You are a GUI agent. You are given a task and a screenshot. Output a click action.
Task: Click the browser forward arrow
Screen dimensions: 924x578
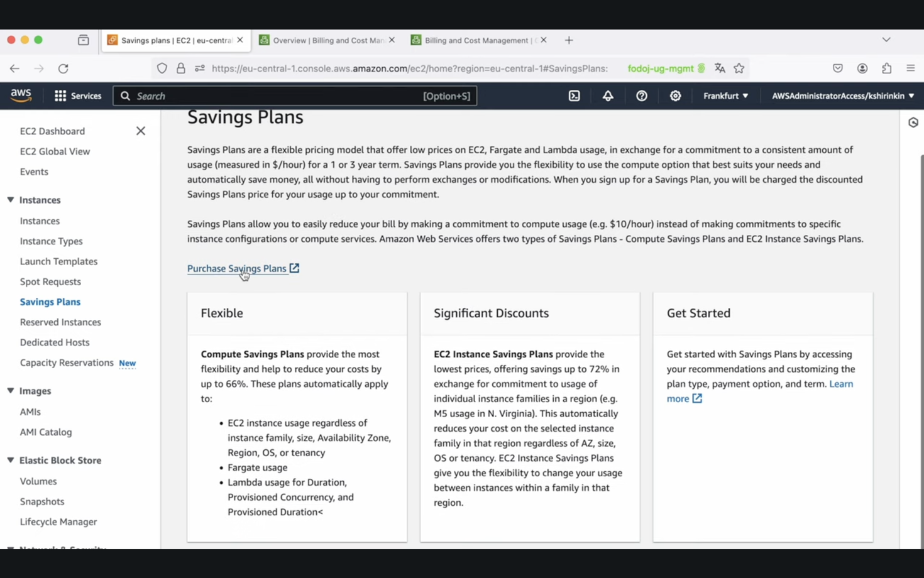tap(39, 68)
